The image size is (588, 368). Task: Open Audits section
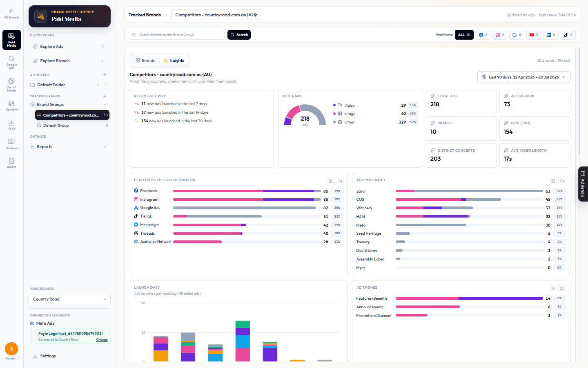pos(11,163)
